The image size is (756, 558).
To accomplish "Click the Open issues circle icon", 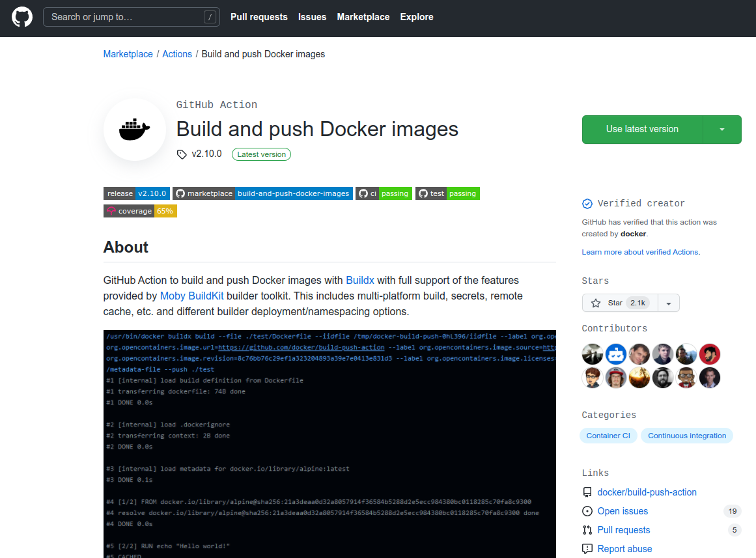I will coord(587,511).
